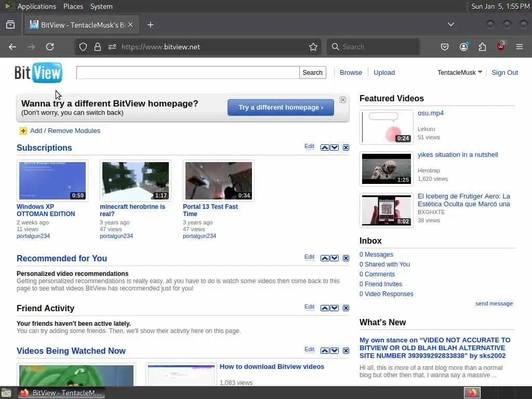Open 0 Messages in Inbox
The image size is (532, 399).
tap(376, 255)
